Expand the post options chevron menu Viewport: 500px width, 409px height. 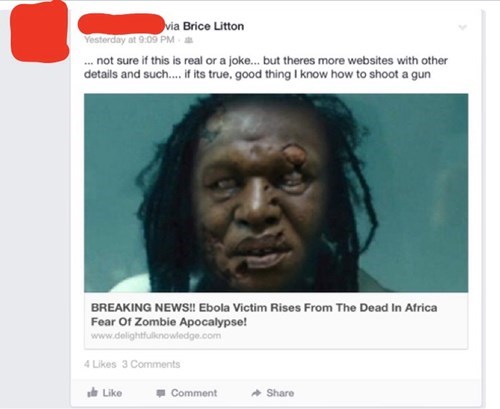463,27
